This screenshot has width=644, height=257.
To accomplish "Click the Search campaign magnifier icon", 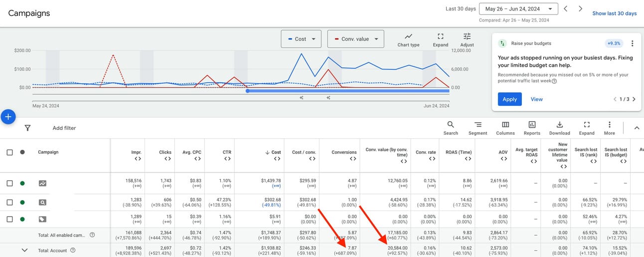I will click(42, 202).
